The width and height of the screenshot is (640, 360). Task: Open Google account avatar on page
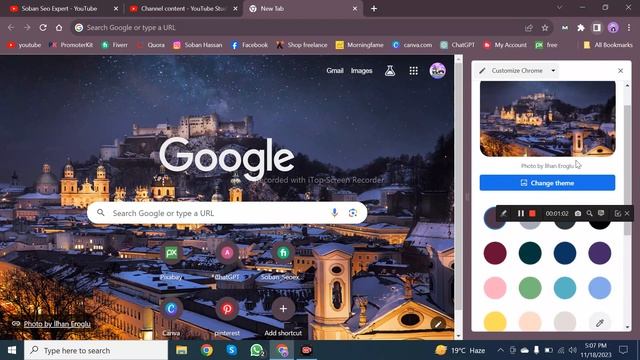pos(438,71)
